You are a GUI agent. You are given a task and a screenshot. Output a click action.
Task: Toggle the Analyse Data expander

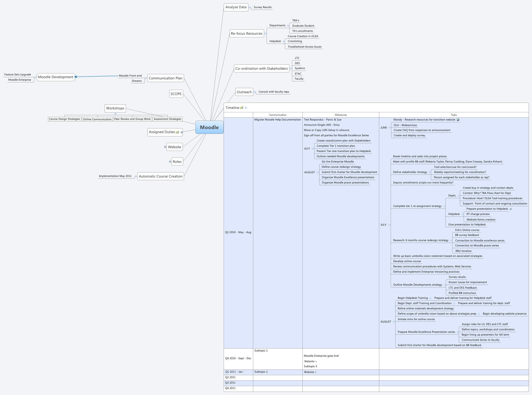coord(250,7)
